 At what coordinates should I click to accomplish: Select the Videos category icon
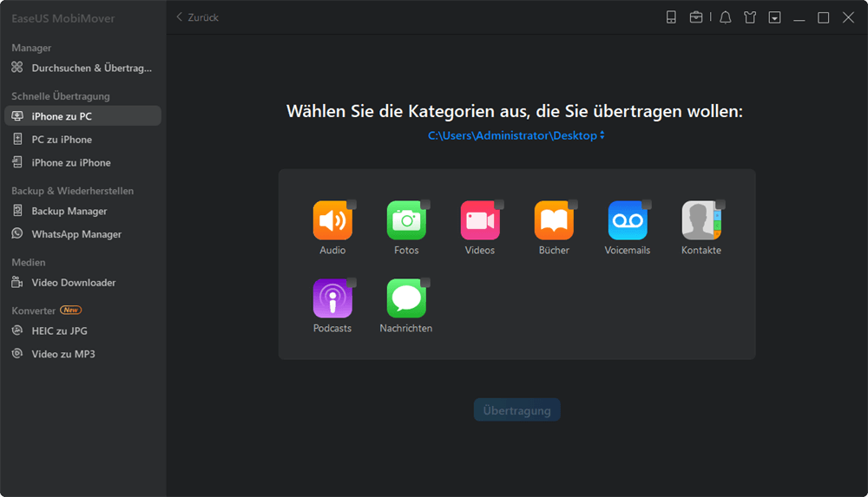(480, 220)
